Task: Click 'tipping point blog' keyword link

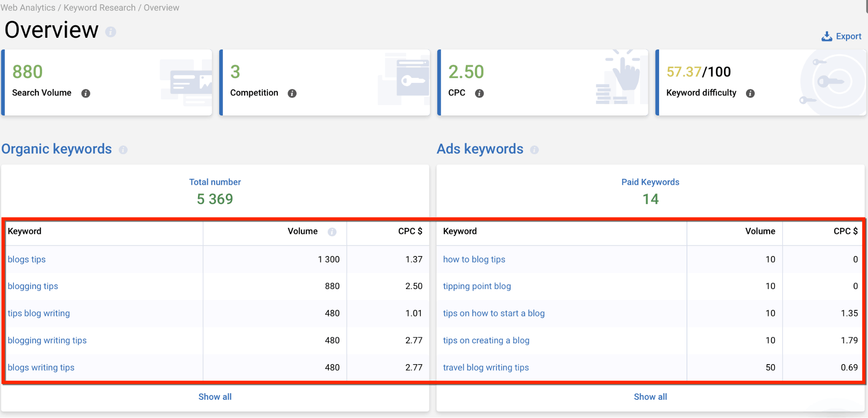Action: (477, 286)
